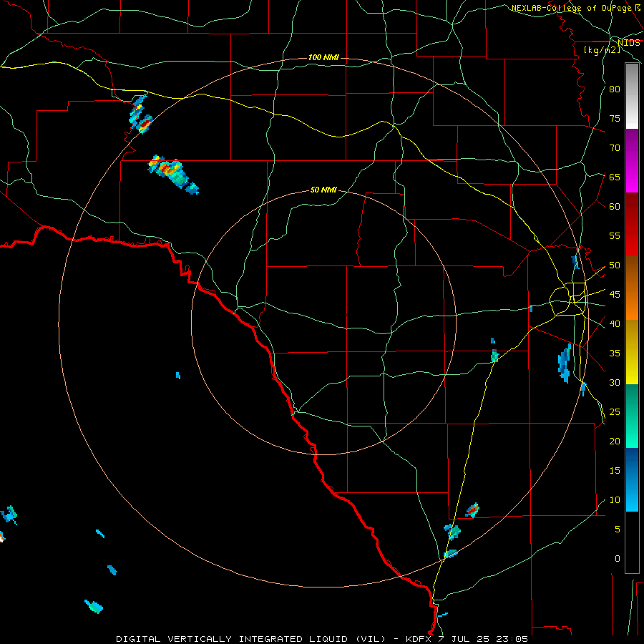Pick the orange-brown segment of the VIL color bar
This screenshot has height=644, width=644.
coord(632,288)
